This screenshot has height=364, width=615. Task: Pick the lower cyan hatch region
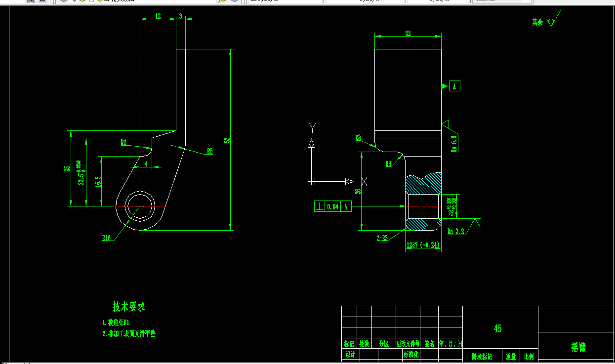pyautogui.click(x=423, y=224)
